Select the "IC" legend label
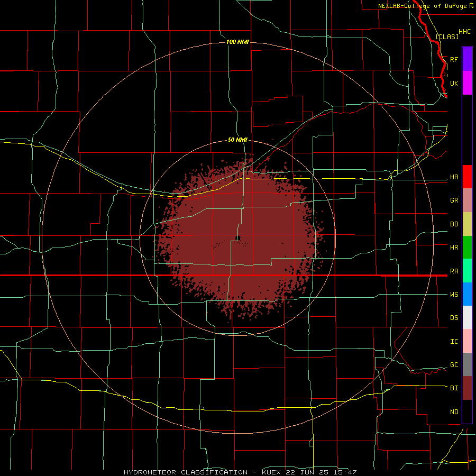 tap(454, 341)
